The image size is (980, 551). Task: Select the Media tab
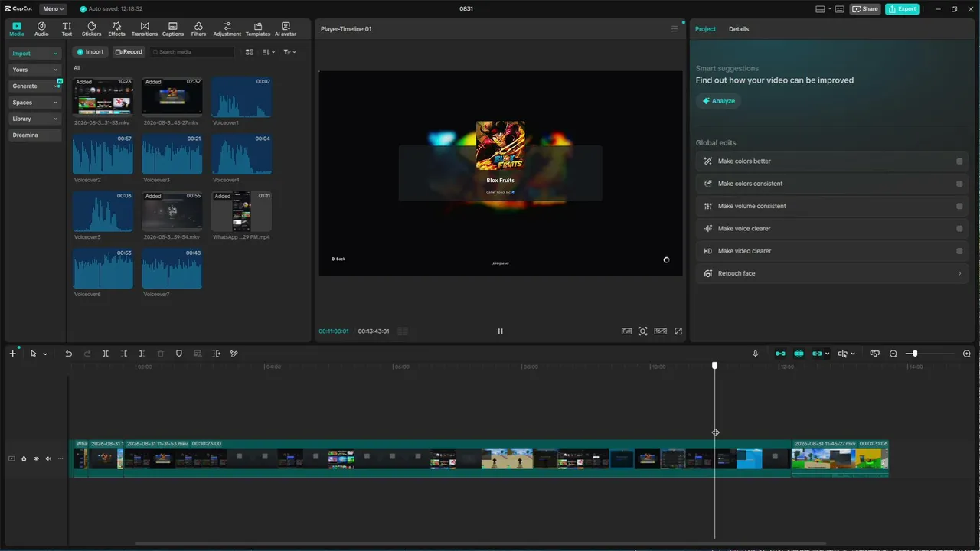coord(17,29)
